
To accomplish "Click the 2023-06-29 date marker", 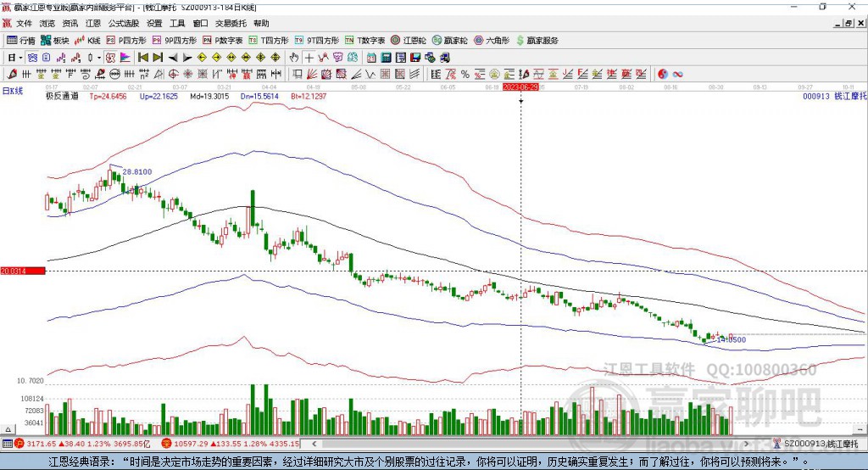I will tap(520, 87).
